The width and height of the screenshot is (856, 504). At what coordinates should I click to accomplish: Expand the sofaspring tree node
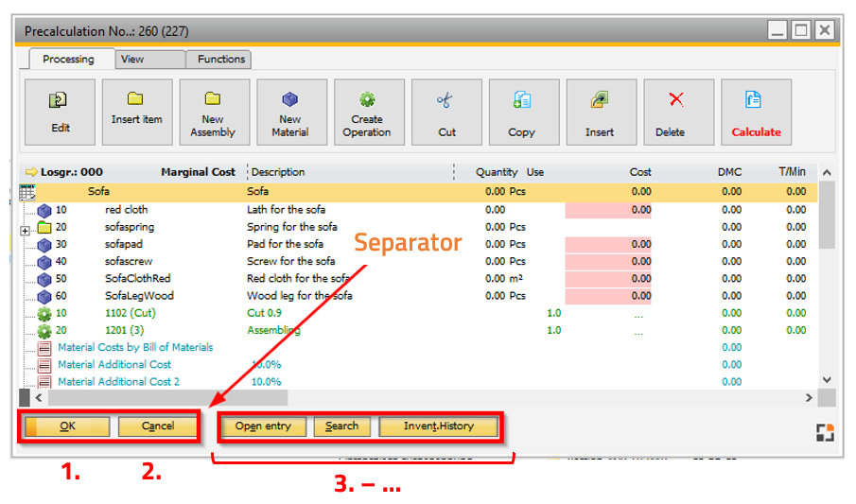26,228
